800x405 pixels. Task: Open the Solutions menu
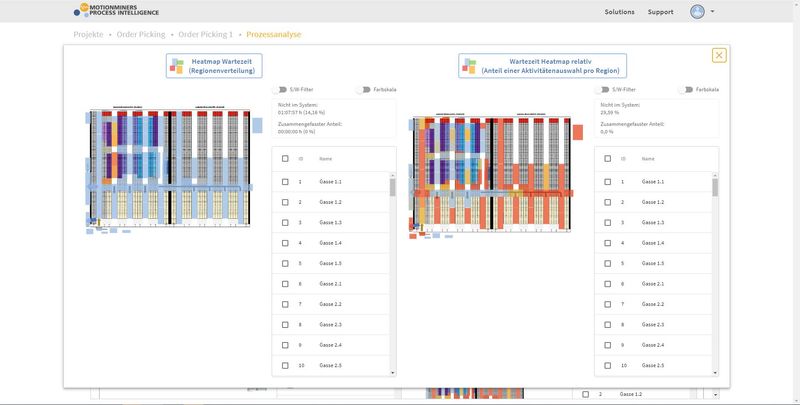tap(619, 12)
